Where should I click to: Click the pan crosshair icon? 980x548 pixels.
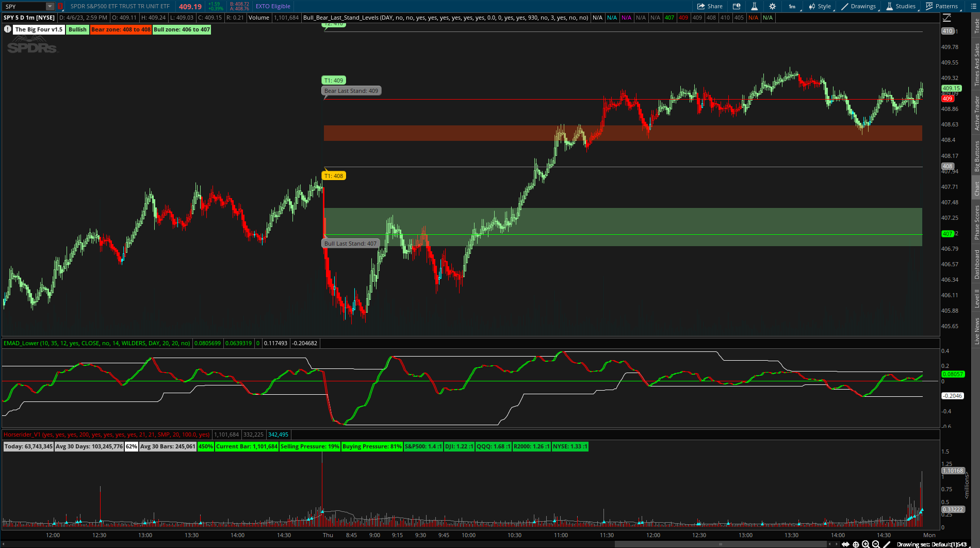(856, 544)
